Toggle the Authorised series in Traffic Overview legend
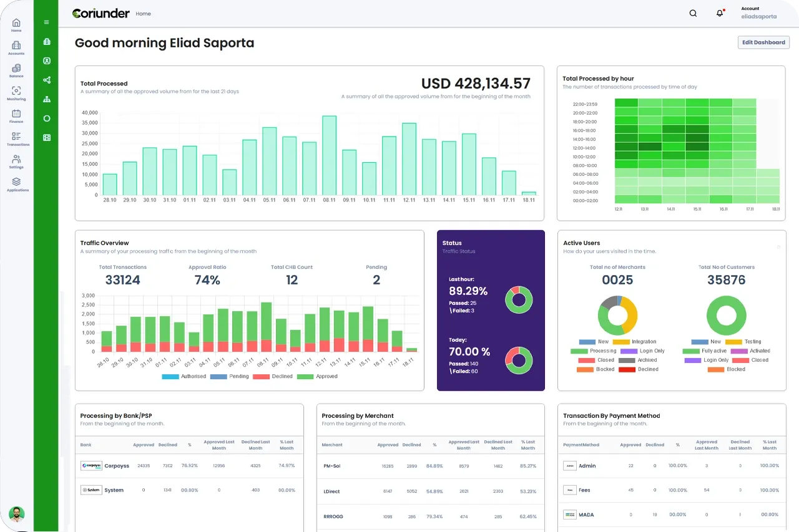Viewport: 799px width, 532px height. point(184,377)
